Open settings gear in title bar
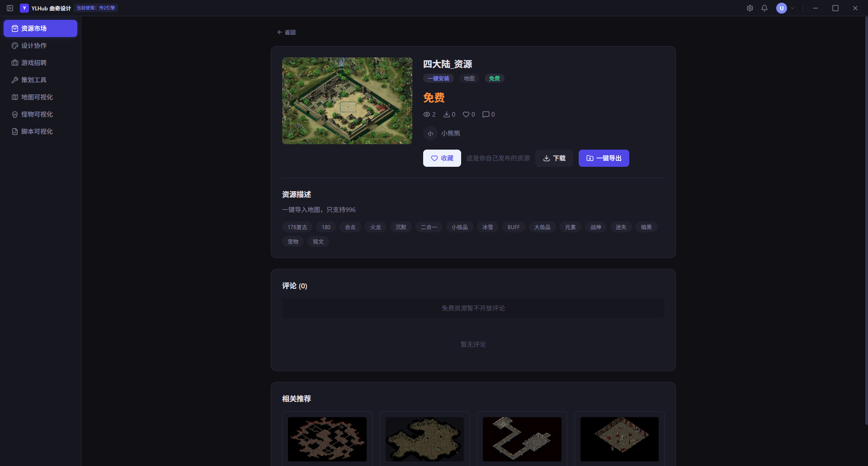Viewport: 868px width, 466px height. [x=750, y=8]
